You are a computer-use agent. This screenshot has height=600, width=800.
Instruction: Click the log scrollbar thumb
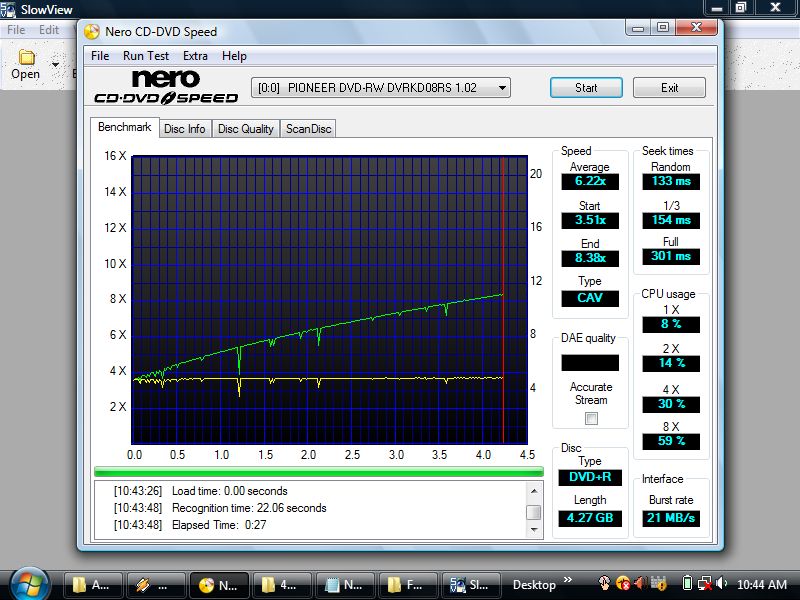(534, 512)
